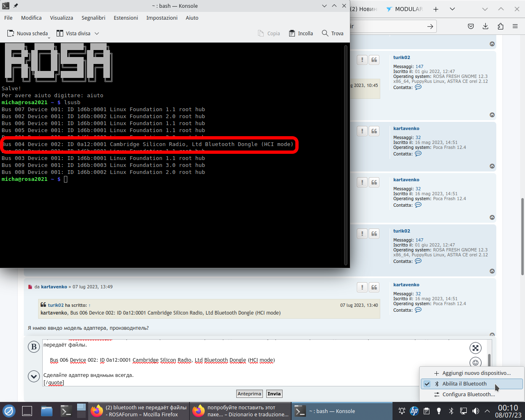Open the Firefox Extensions icon
This screenshot has height=420, width=525.
pyautogui.click(x=500, y=26)
